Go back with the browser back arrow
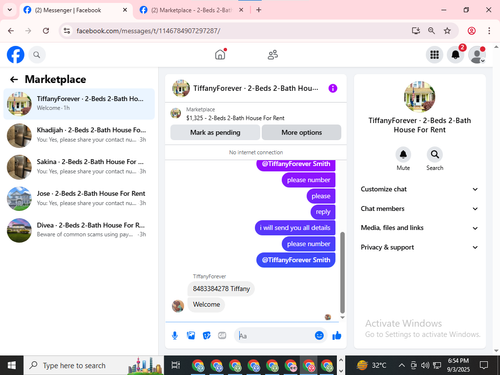The width and height of the screenshot is (500, 375). (x=11, y=31)
